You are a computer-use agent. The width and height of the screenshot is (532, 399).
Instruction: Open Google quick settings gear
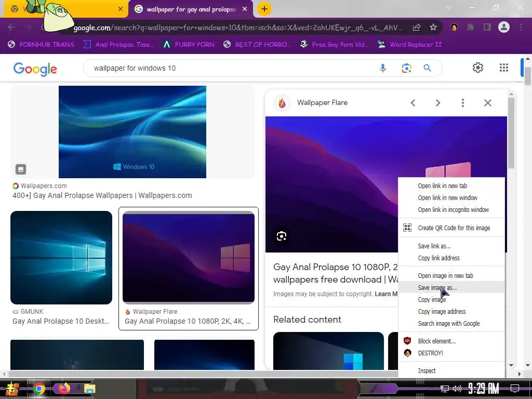(478, 68)
